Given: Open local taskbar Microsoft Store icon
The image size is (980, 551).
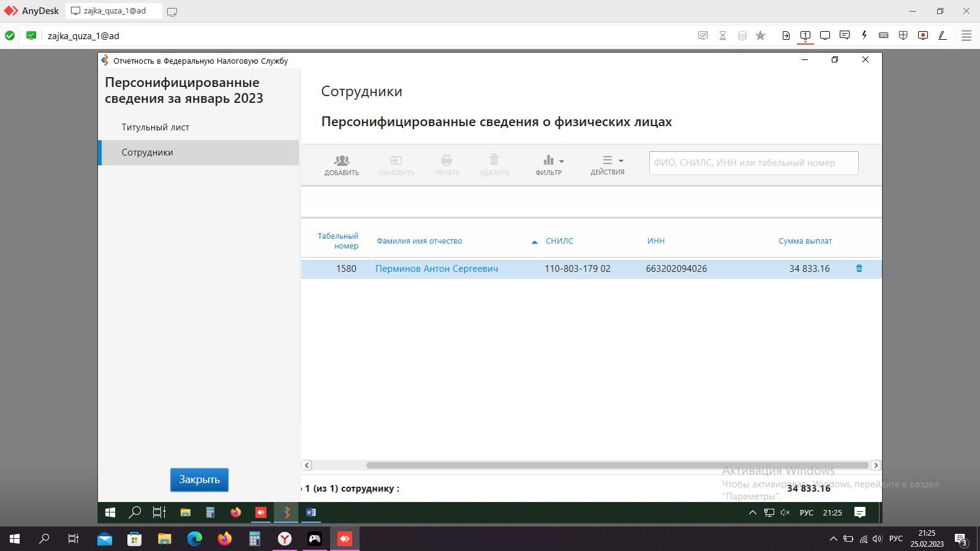Looking at the screenshot, I should coord(134,539).
